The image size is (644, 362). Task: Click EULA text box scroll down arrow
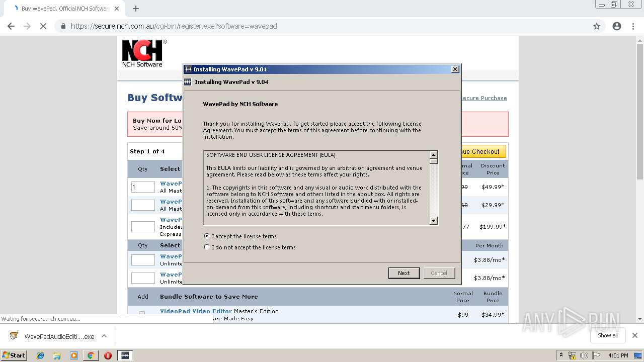pyautogui.click(x=434, y=220)
